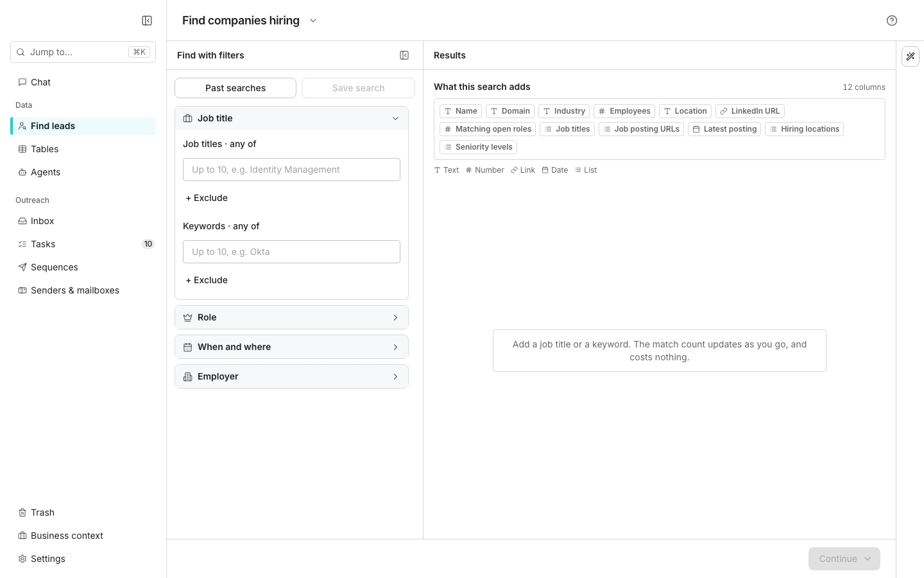Hide the Find with filters panel
The height and width of the screenshot is (578, 924).
(x=404, y=55)
